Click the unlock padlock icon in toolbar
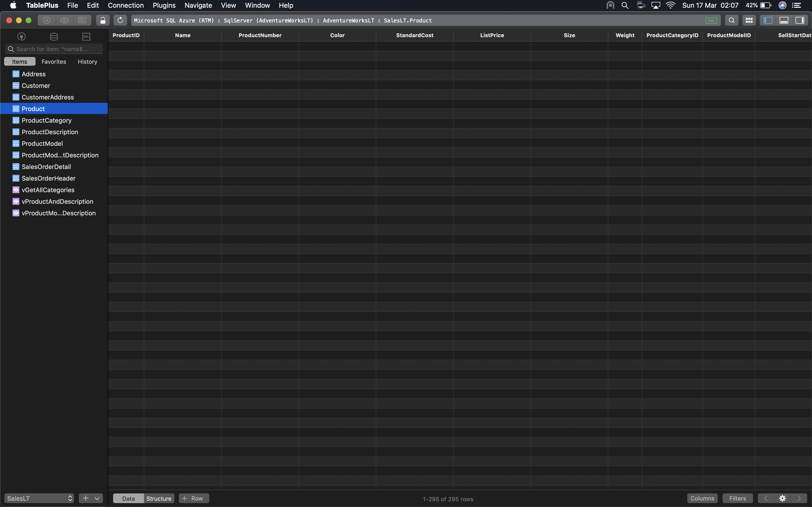 103,20
